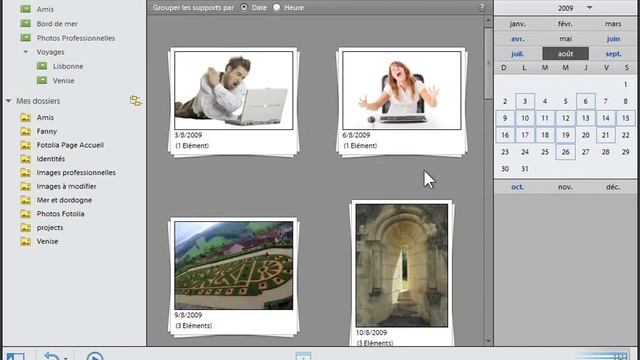Switch calendar to juin
The width and height of the screenshot is (640, 360).
[x=613, y=39]
